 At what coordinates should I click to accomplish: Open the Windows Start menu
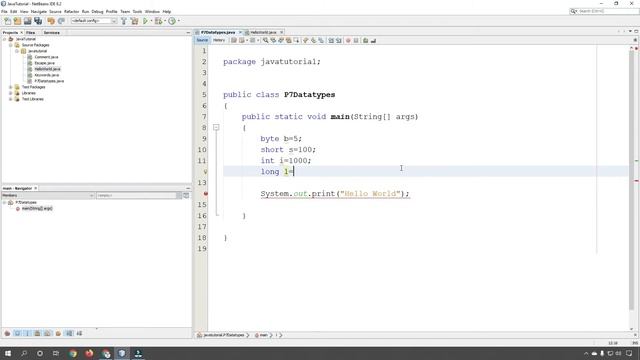pyautogui.click(x=8, y=353)
